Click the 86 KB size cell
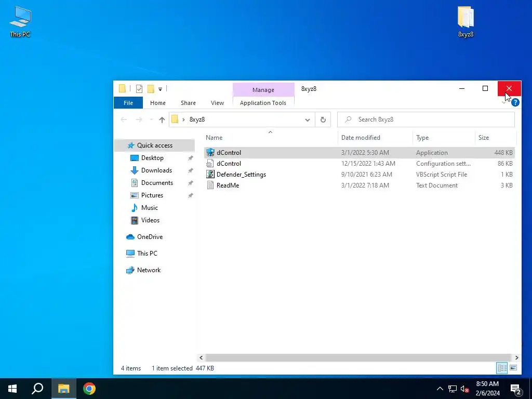This screenshot has width=532, height=399. pos(505,164)
